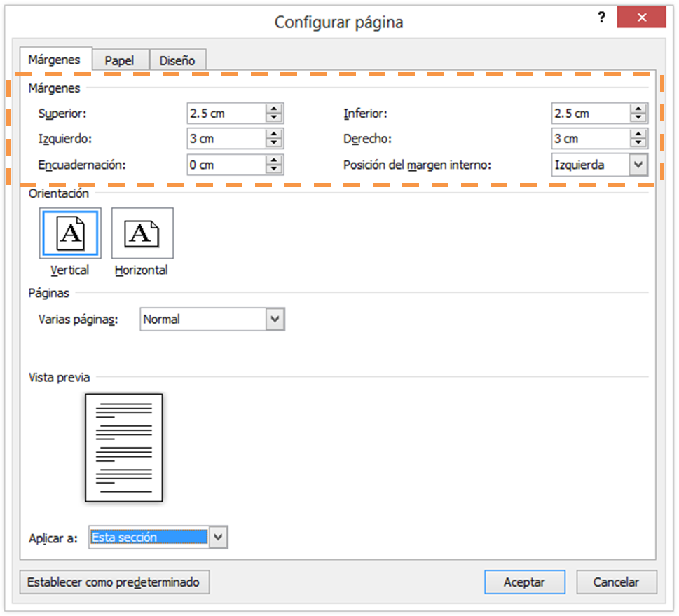Click the Aceptar button
The width and height of the screenshot is (679, 616).
point(524,582)
